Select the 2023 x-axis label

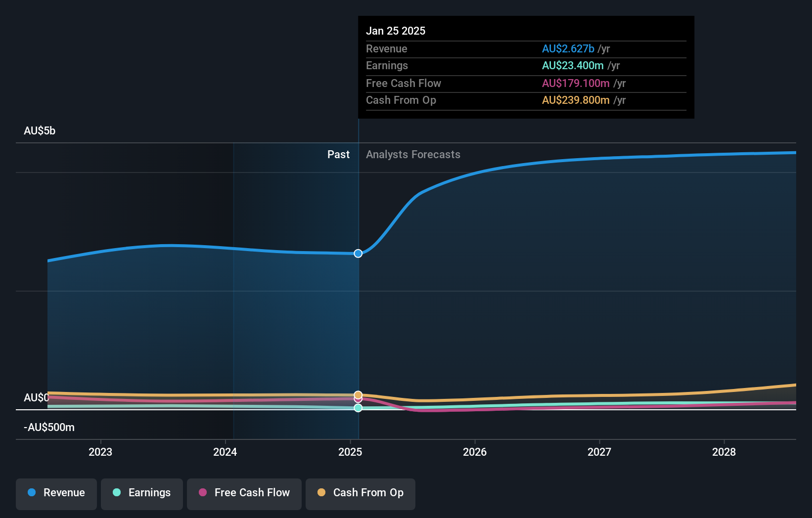tap(100, 452)
